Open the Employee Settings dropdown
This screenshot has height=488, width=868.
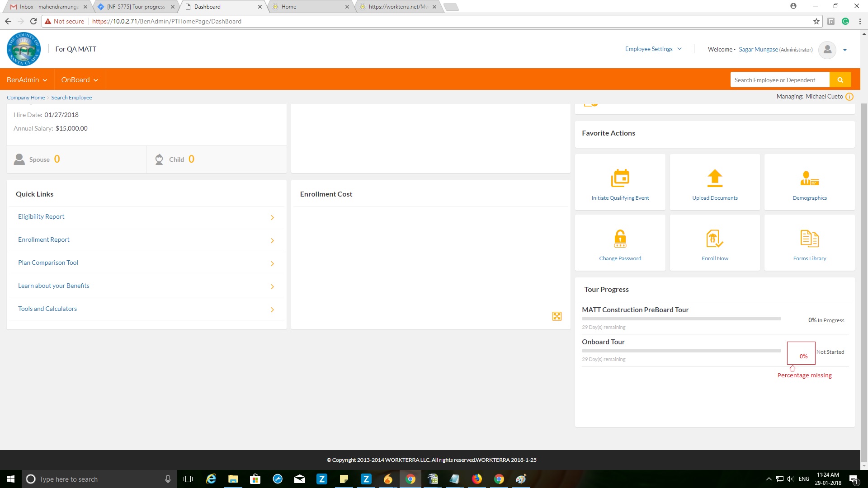(653, 49)
